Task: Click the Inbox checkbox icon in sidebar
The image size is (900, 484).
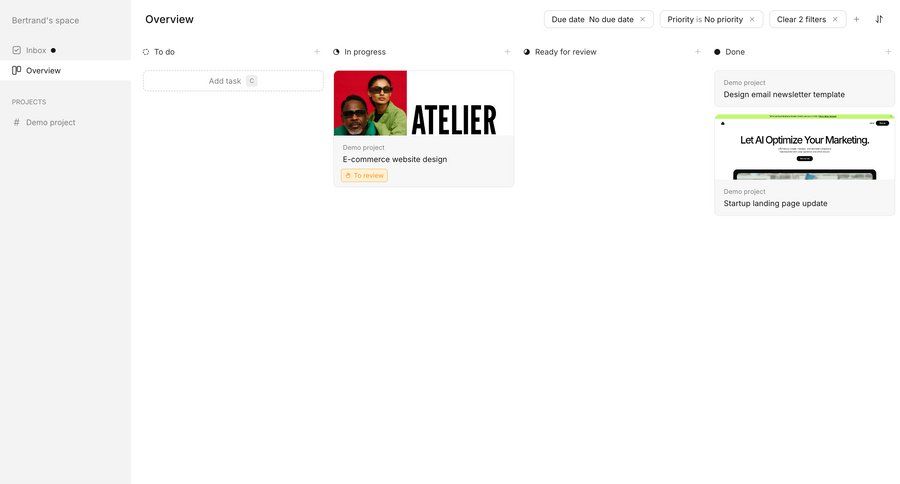Action: tap(17, 50)
